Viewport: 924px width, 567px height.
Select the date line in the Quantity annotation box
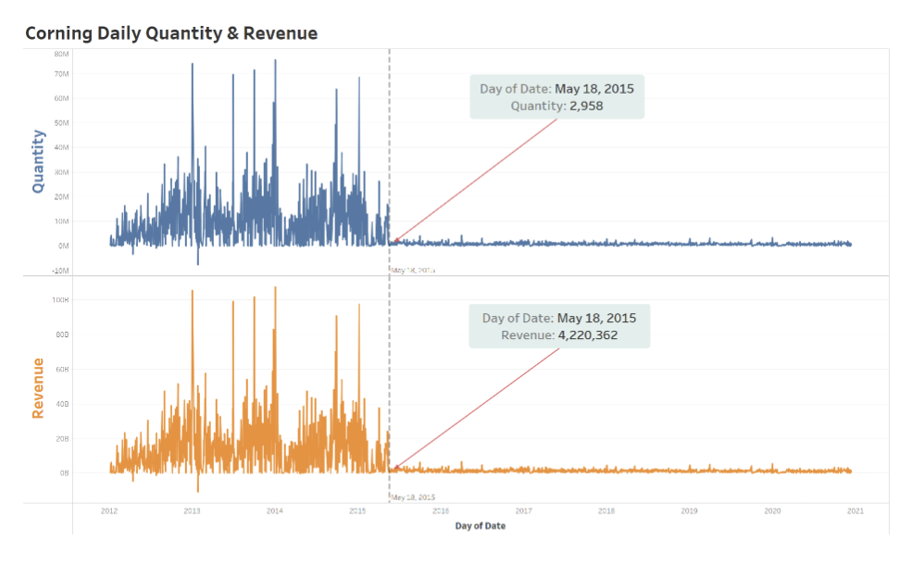coord(556,89)
